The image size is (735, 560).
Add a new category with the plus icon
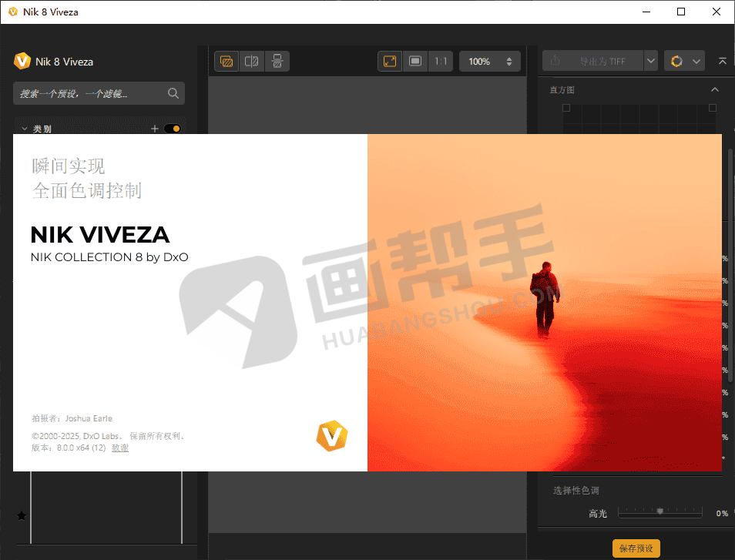[155, 129]
